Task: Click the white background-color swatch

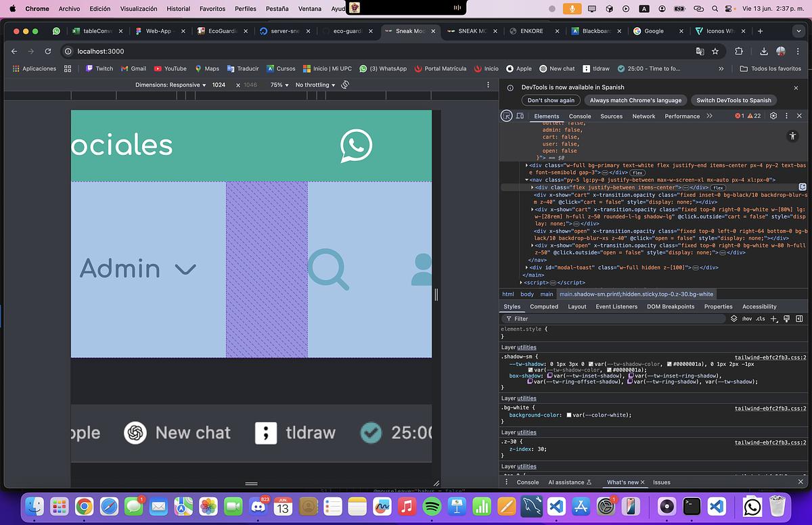Action: pyautogui.click(x=569, y=415)
